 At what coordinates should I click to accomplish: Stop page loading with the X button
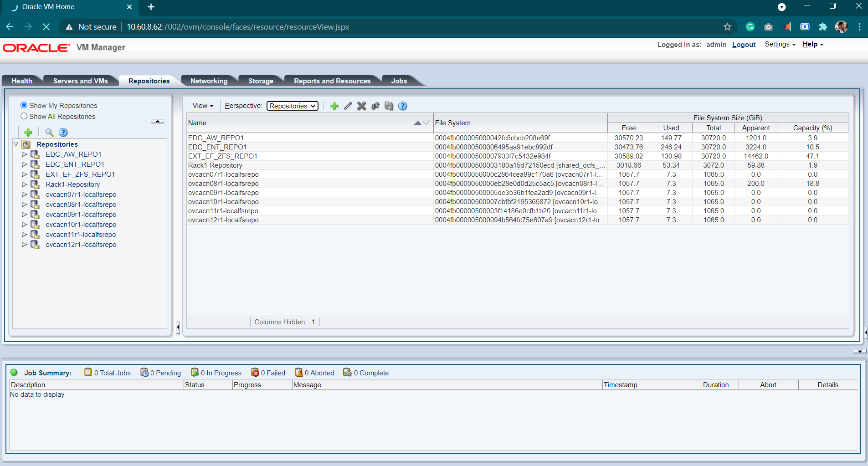(46, 27)
